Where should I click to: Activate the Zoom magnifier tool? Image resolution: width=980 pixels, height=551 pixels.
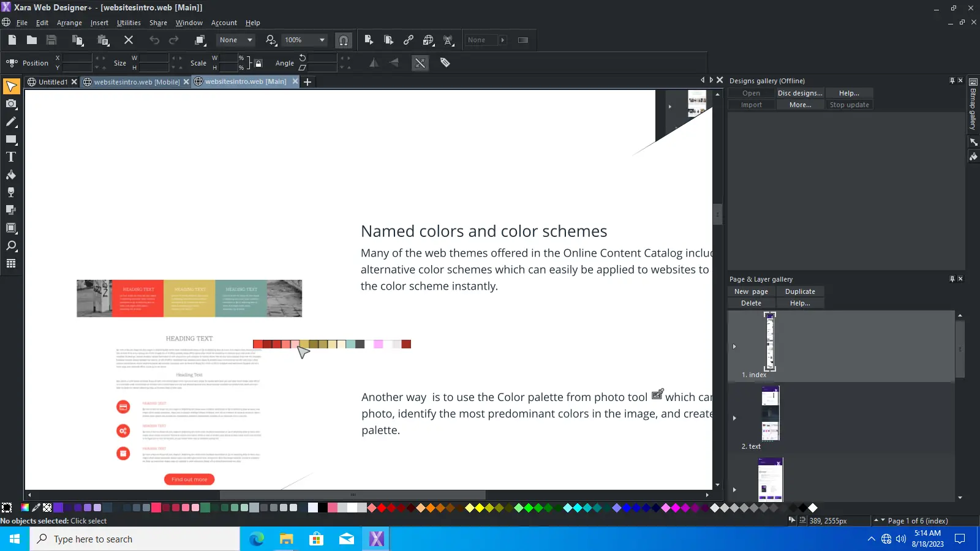click(x=11, y=246)
